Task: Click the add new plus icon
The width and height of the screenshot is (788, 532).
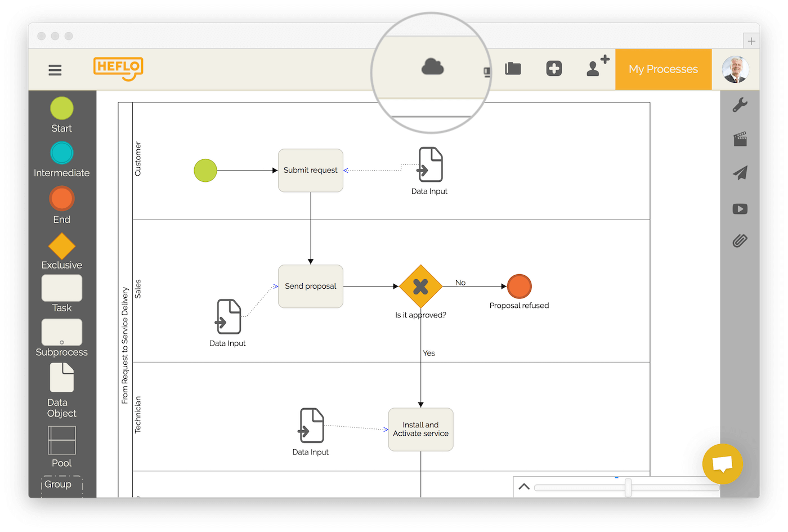Action: 554,69
